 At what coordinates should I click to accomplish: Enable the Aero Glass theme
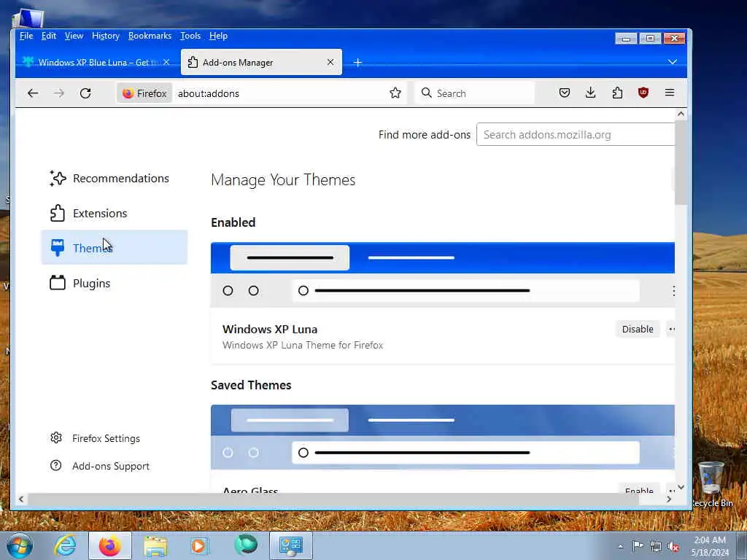coord(639,489)
